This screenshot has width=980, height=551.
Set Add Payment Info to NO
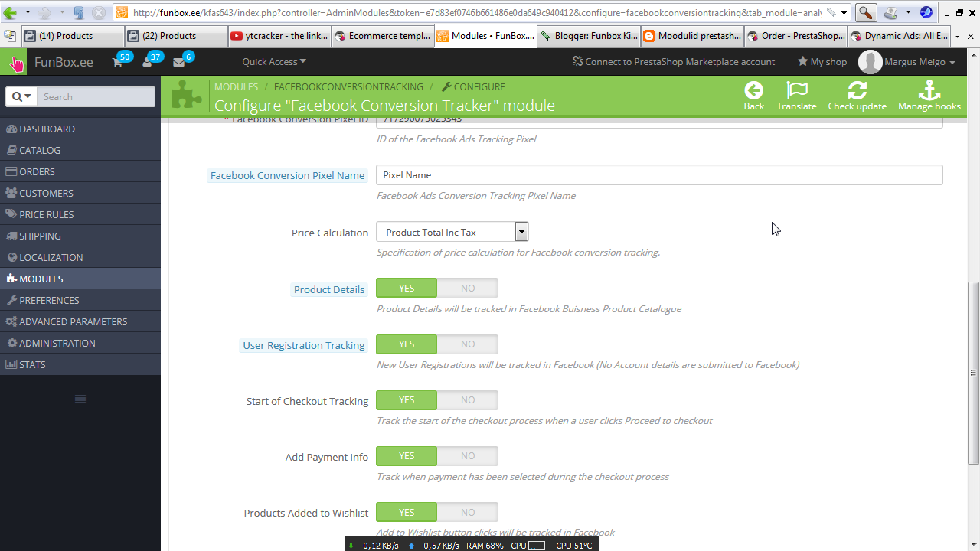468,455
